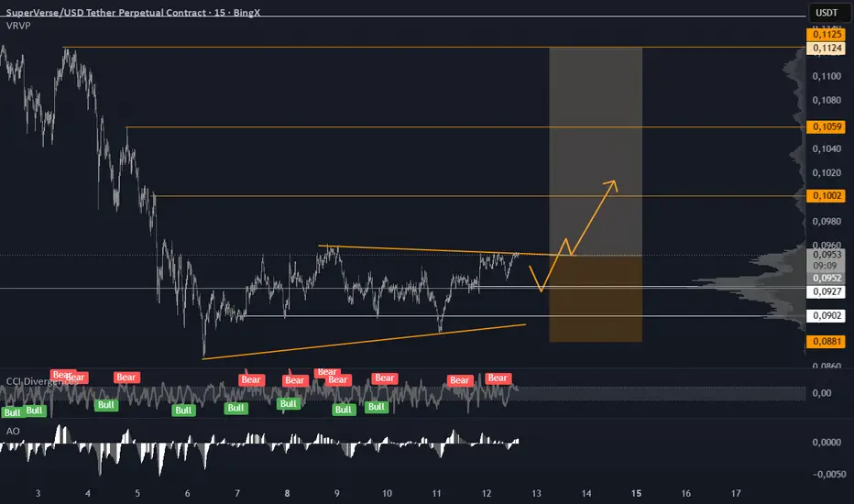Click the white 0,0902 price label

point(827,315)
